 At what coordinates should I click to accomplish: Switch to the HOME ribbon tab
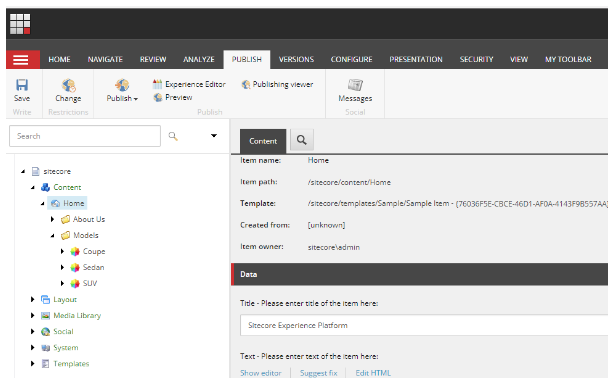click(x=59, y=60)
